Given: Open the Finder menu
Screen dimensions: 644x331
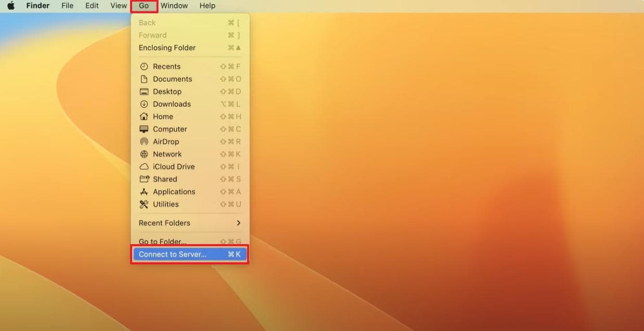Looking at the screenshot, I should [x=38, y=6].
